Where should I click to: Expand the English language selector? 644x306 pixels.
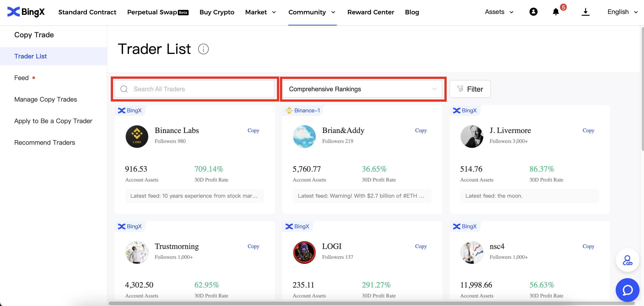[x=622, y=12]
